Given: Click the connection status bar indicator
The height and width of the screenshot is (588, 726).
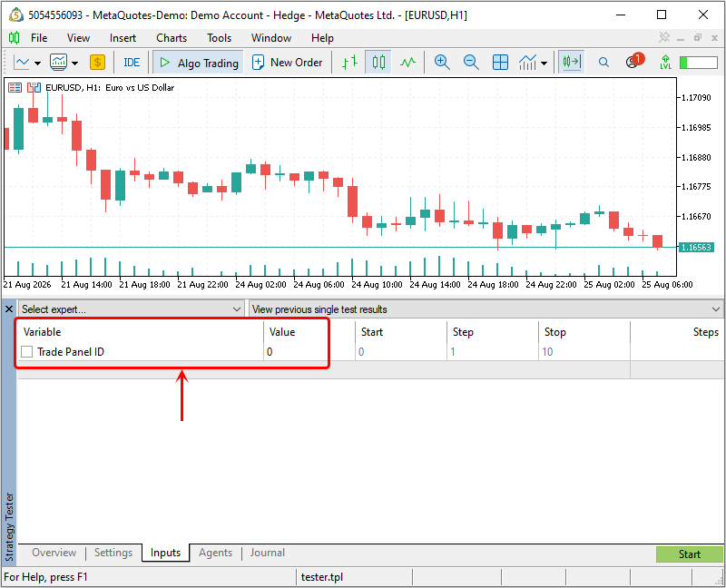Looking at the screenshot, I should click(x=698, y=62).
